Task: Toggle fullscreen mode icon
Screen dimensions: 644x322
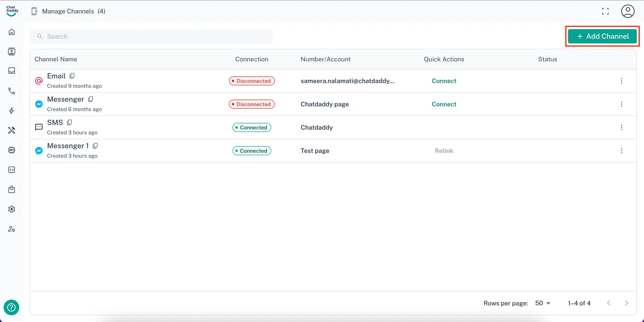Action: [605, 11]
